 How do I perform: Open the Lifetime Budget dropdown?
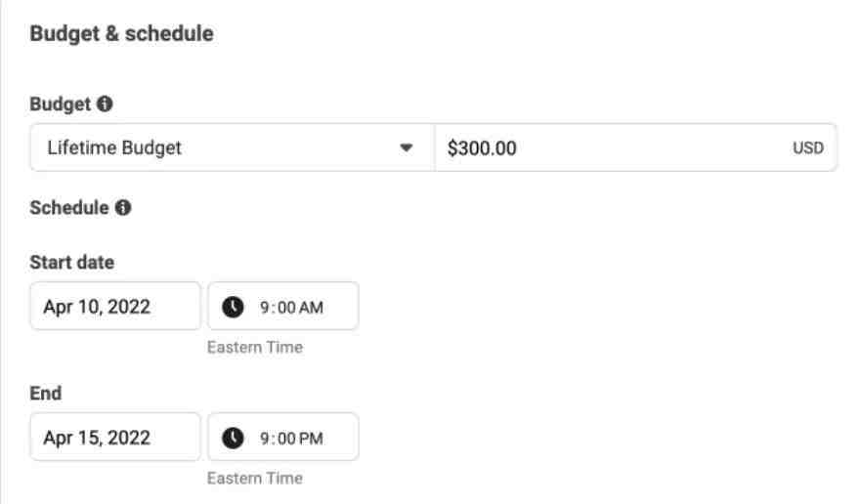pos(233,147)
